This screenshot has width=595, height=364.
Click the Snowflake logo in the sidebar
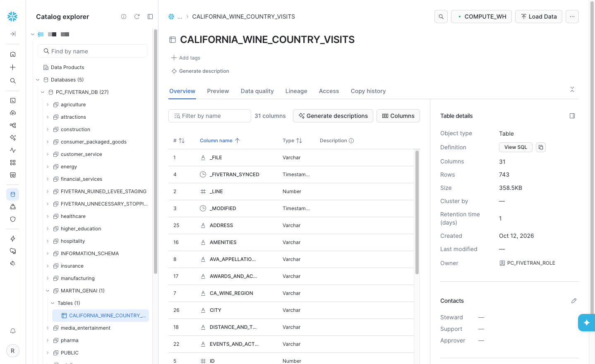click(12, 17)
